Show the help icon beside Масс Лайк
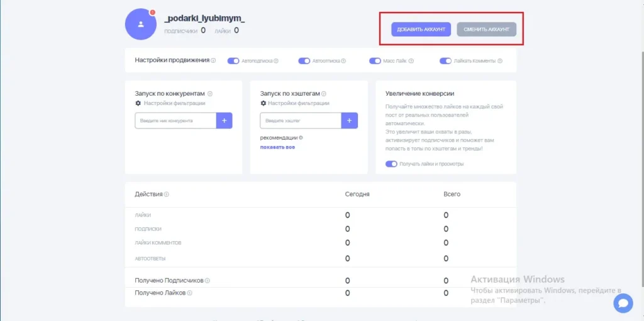This screenshot has height=321, width=644. [x=411, y=61]
